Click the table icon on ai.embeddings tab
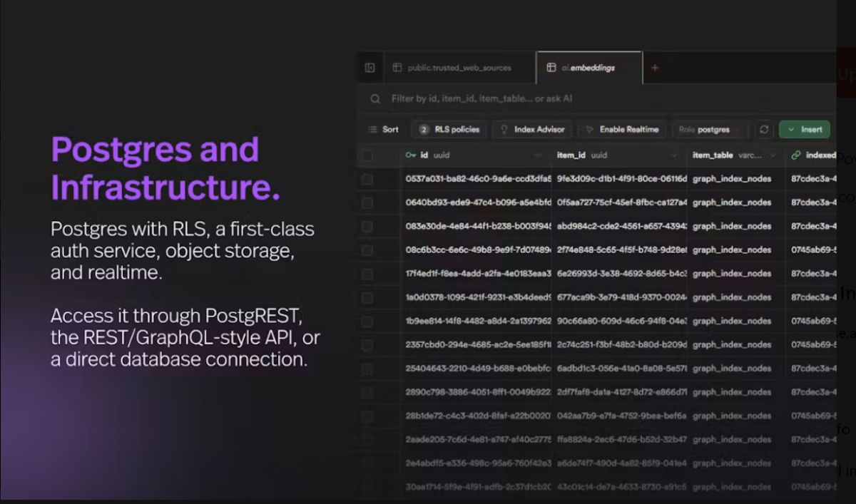 (x=551, y=68)
